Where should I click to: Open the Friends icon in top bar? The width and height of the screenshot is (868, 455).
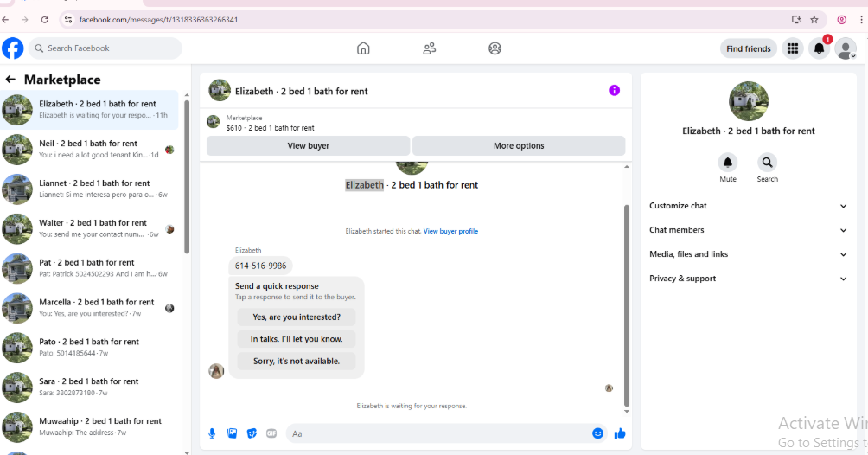coord(429,48)
